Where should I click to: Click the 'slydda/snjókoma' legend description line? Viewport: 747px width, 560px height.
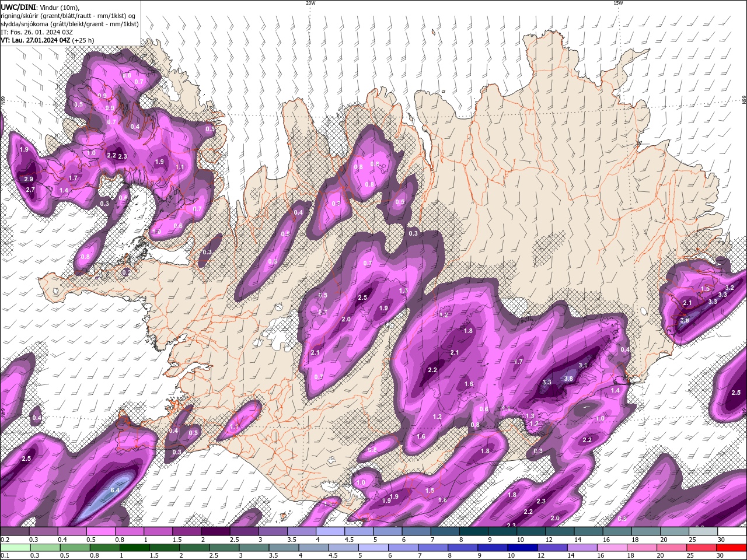point(69,24)
